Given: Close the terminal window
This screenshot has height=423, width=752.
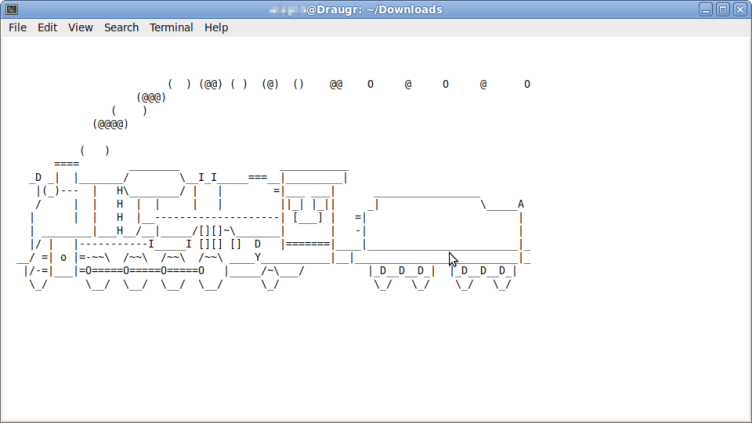Looking at the screenshot, I should (x=739, y=9).
